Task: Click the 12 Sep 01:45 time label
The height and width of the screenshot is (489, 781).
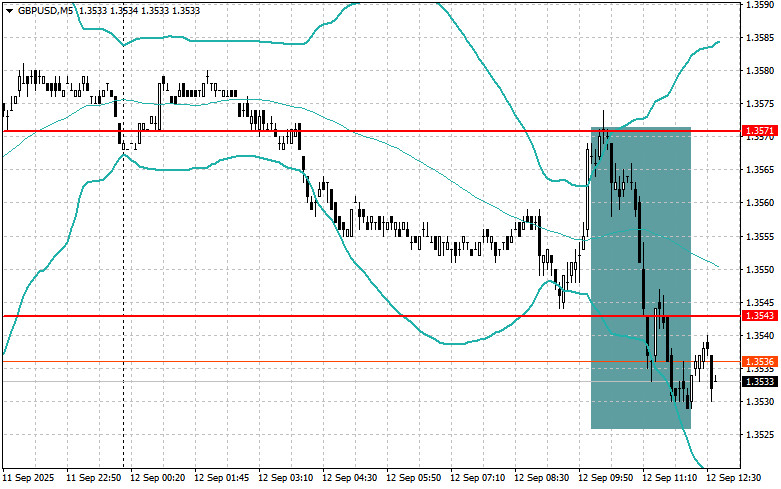Action: (222, 478)
